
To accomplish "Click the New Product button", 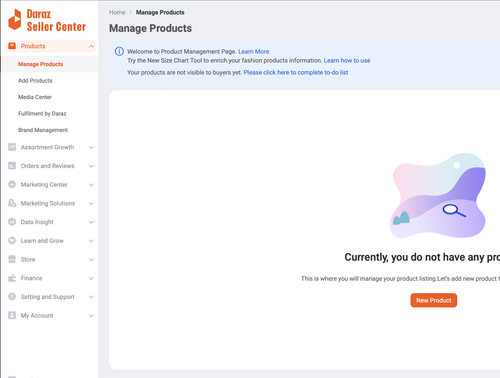I will pos(433,300).
